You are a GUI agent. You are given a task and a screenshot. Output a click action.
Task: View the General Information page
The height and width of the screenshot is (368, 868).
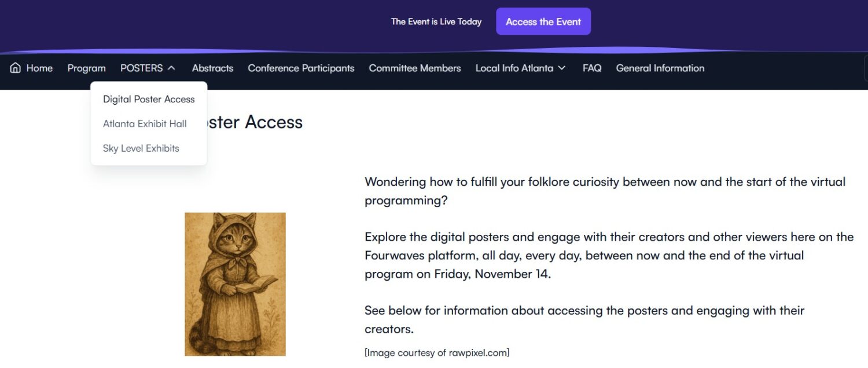[x=660, y=68]
